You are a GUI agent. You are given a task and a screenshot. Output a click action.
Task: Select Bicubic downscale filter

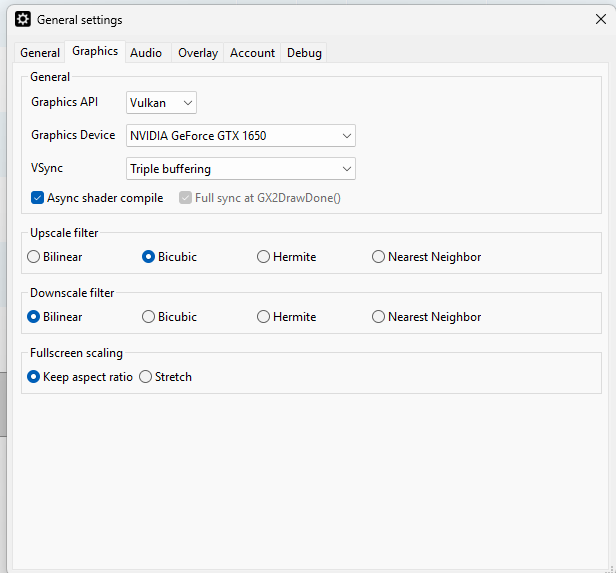[149, 317]
